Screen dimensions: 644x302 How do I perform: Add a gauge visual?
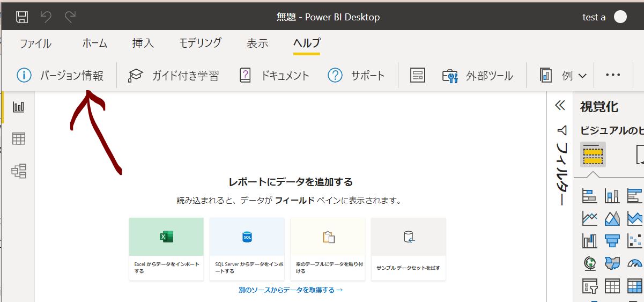pyautogui.click(x=635, y=263)
